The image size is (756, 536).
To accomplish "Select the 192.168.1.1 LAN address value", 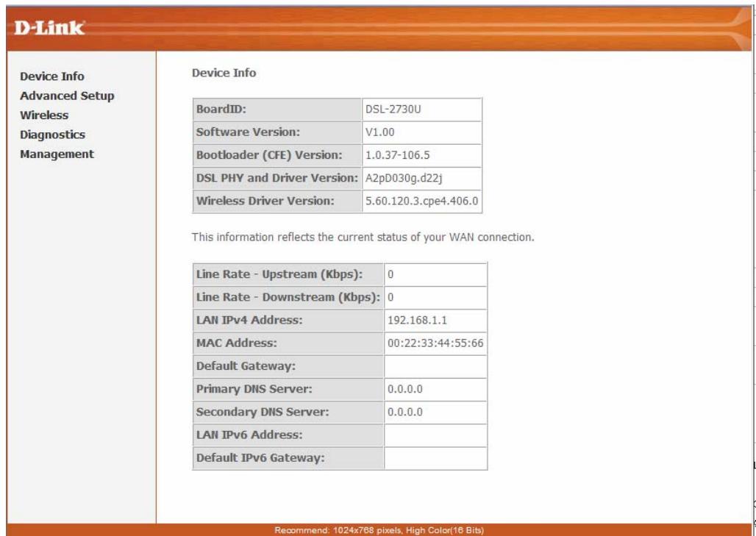I will tap(417, 320).
